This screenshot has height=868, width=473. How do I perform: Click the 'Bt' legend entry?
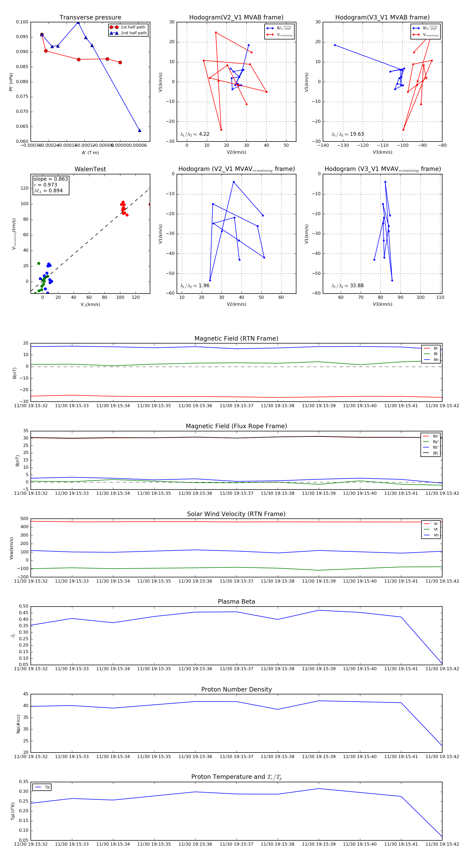point(431,354)
